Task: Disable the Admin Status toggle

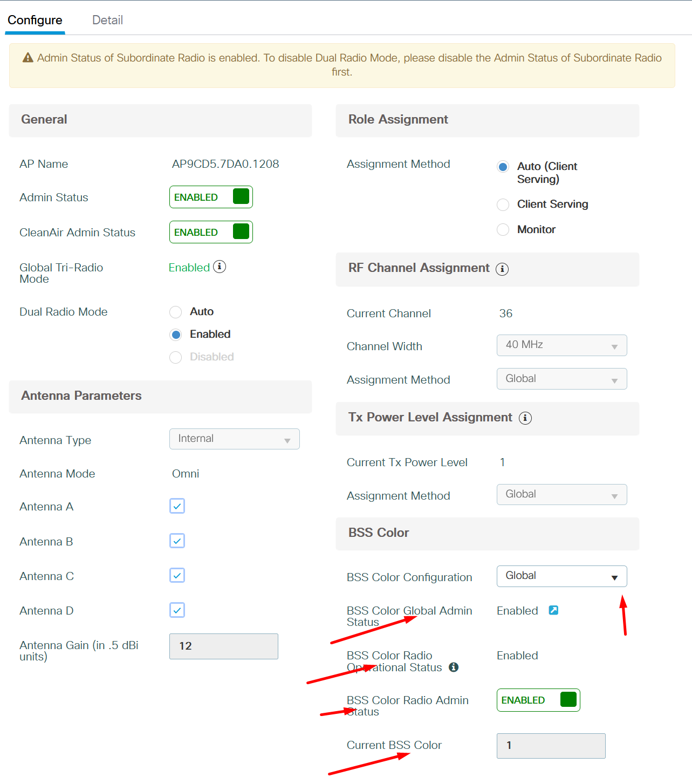Action: click(x=211, y=196)
